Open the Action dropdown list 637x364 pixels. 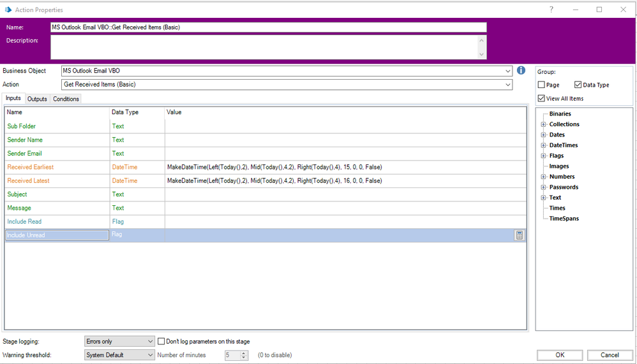coord(508,84)
